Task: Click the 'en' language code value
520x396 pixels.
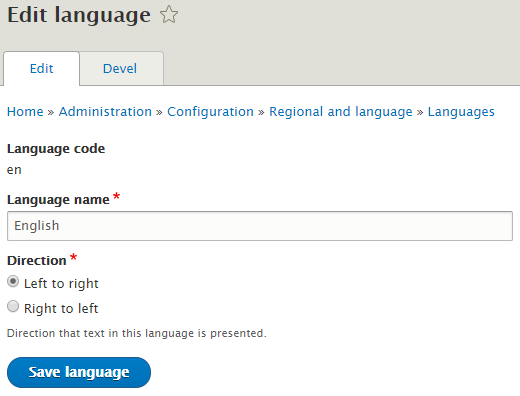Action: click(x=14, y=170)
